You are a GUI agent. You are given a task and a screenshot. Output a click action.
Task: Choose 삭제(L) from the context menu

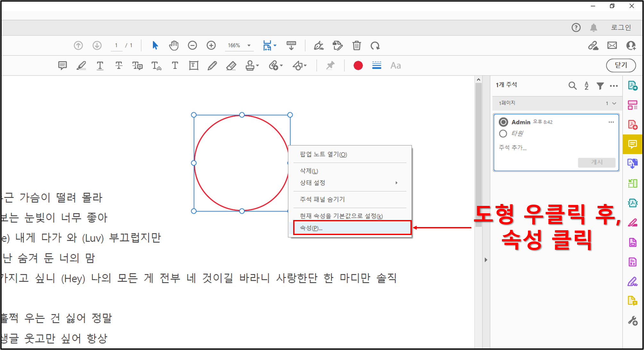click(309, 171)
